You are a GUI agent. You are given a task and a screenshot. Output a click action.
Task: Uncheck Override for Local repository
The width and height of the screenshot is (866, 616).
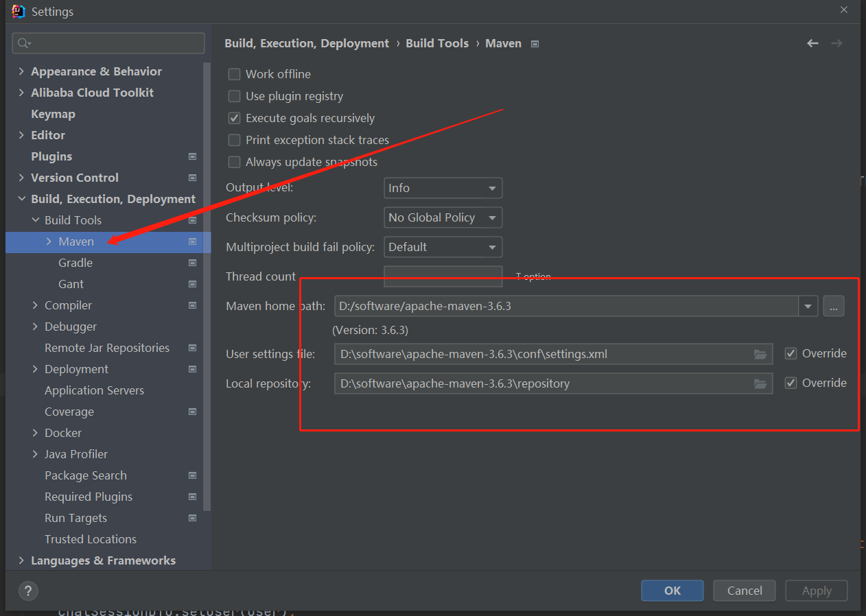pos(791,383)
